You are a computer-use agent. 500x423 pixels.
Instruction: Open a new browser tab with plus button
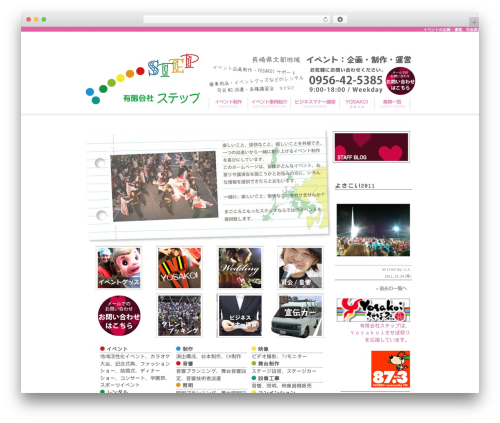474,22
